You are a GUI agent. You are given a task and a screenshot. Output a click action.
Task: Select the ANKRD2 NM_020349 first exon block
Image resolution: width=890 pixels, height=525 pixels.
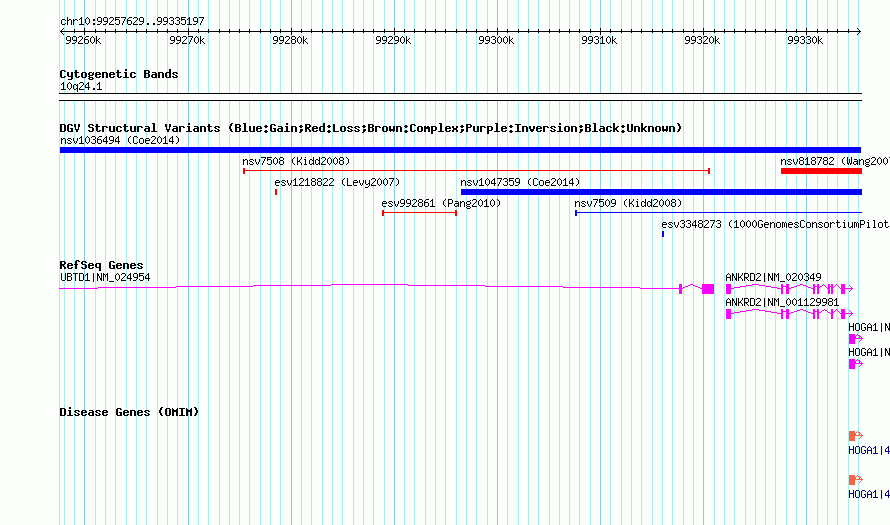pyautogui.click(x=728, y=289)
